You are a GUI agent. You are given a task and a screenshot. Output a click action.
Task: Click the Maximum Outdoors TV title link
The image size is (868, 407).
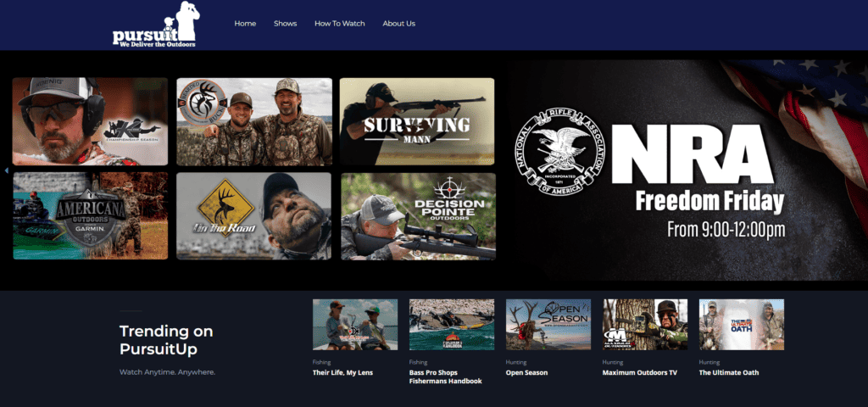pos(639,373)
